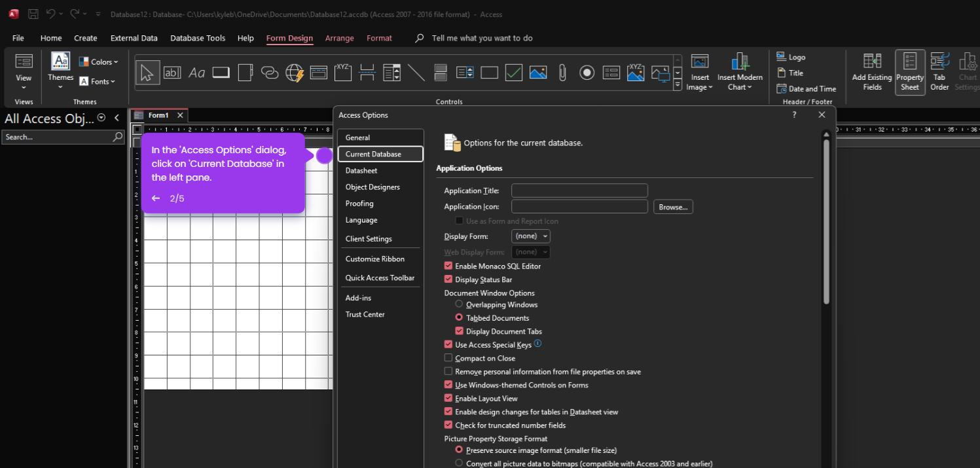The height and width of the screenshot is (468, 980).
Task: Click the Application Title text field
Action: click(x=579, y=190)
